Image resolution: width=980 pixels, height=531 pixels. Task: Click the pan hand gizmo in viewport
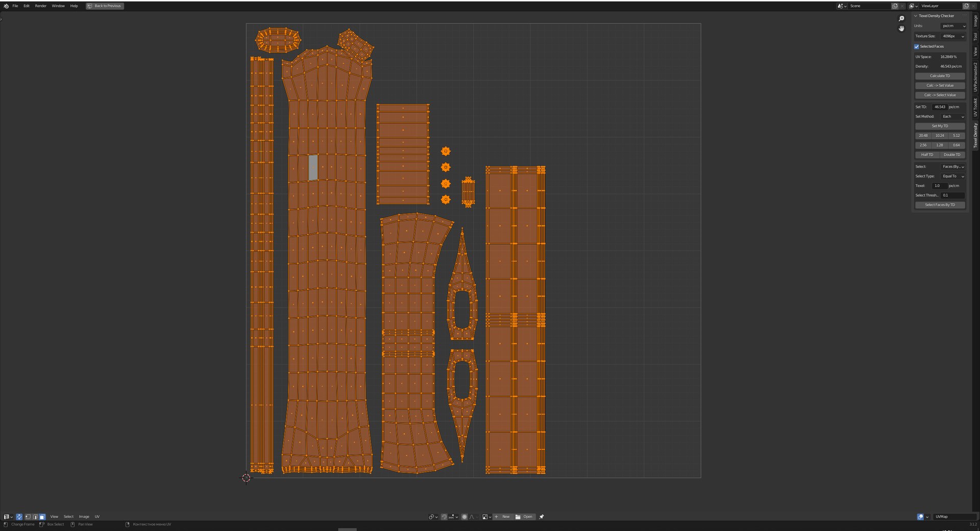coord(901,29)
